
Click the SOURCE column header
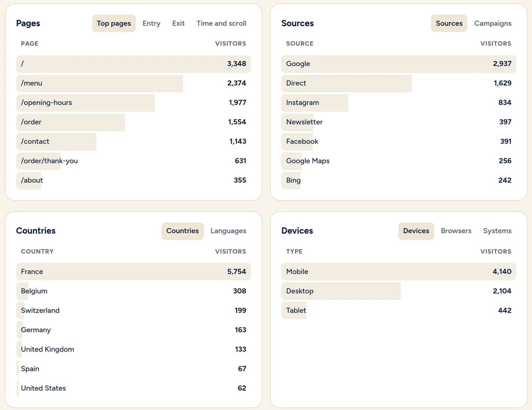(300, 44)
